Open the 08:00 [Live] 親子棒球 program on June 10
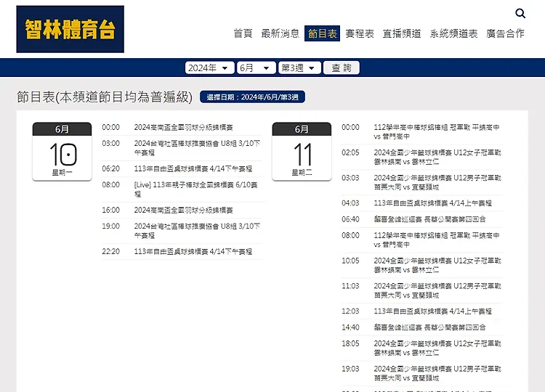 coord(196,189)
